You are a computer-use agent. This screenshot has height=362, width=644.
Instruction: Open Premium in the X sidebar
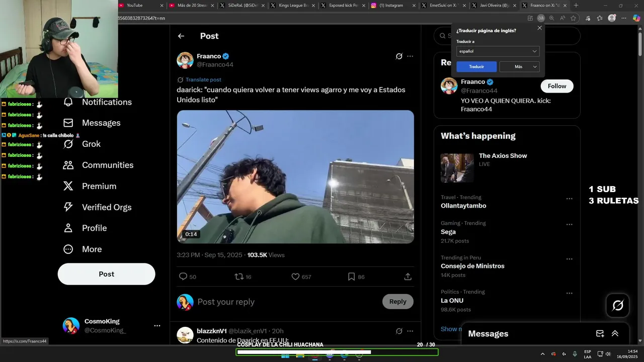tap(90, 186)
